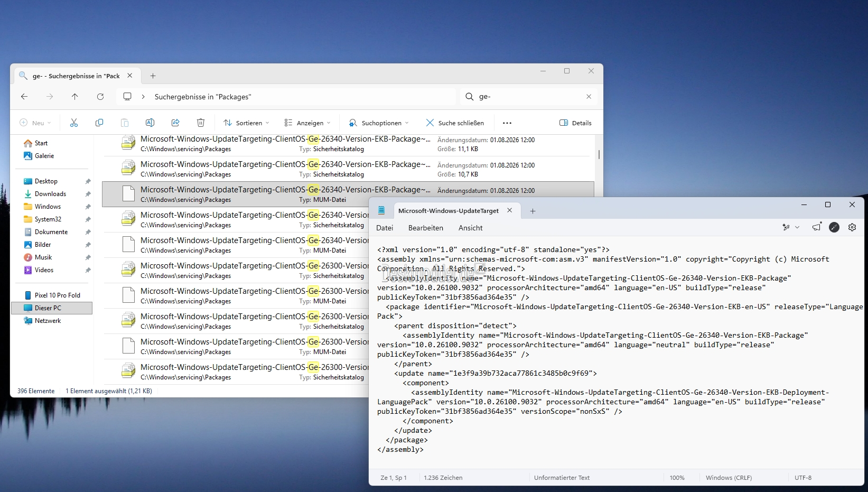The image size is (868, 492).
Task: Open the Ansicht menu in Notepad
Action: click(x=471, y=228)
